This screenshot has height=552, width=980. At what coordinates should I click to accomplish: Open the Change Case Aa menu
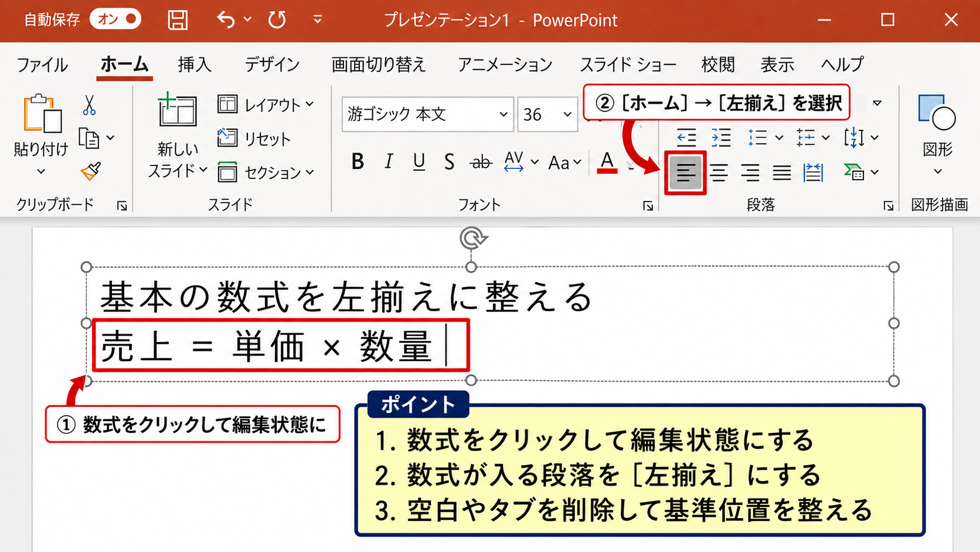564,162
